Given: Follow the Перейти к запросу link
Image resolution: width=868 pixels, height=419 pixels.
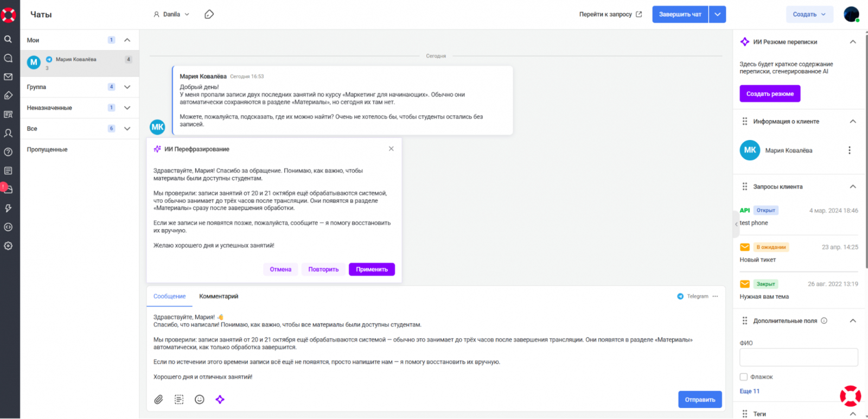Looking at the screenshot, I should (x=610, y=15).
